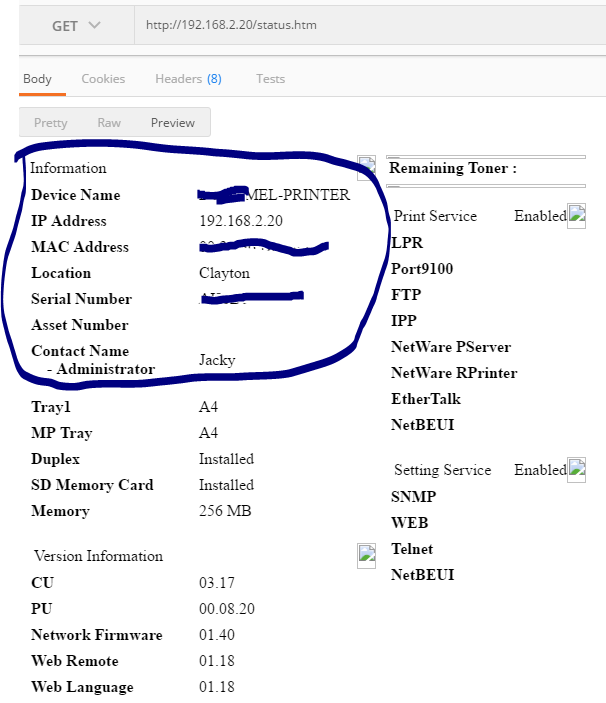This screenshot has height=703, width=606.
Task: Select the Pretty view button
Action: [51, 122]
